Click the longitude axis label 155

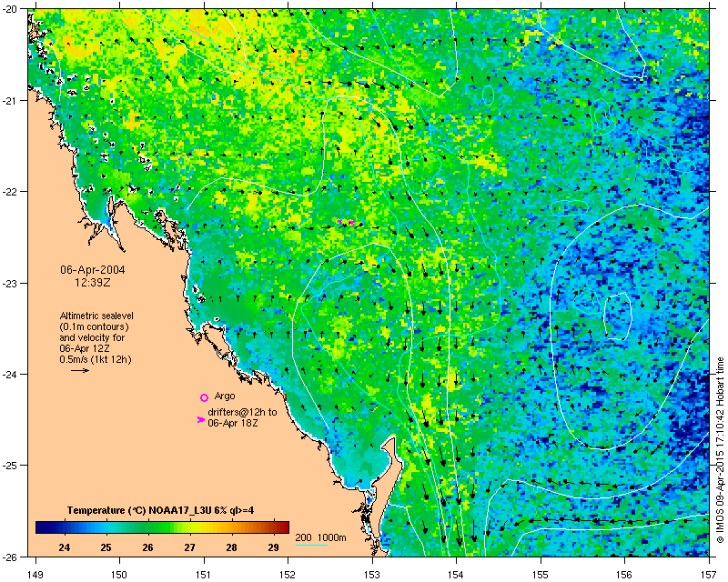pyautogui.click(x=541, y=575)
